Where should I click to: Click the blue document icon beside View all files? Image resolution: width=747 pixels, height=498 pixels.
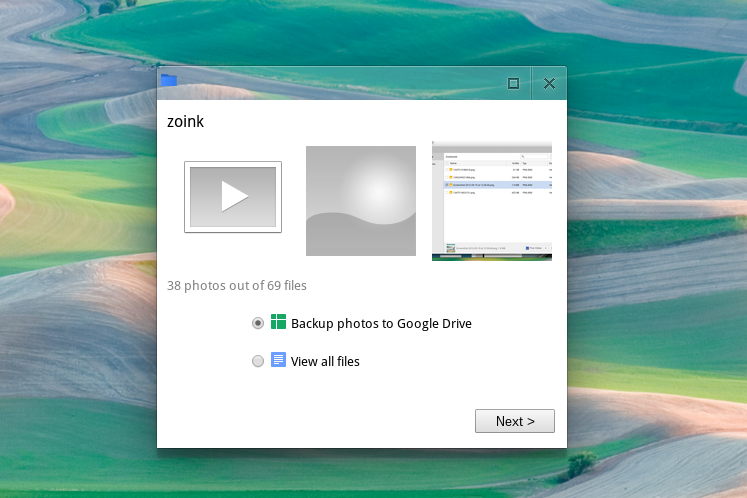(x=279, y=360)
